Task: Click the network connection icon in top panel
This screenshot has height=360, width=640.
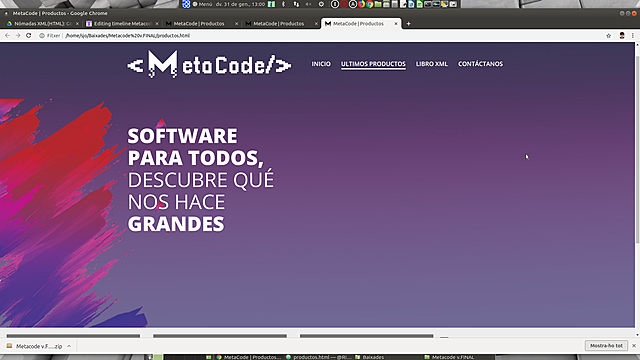Action: (296, 4)
